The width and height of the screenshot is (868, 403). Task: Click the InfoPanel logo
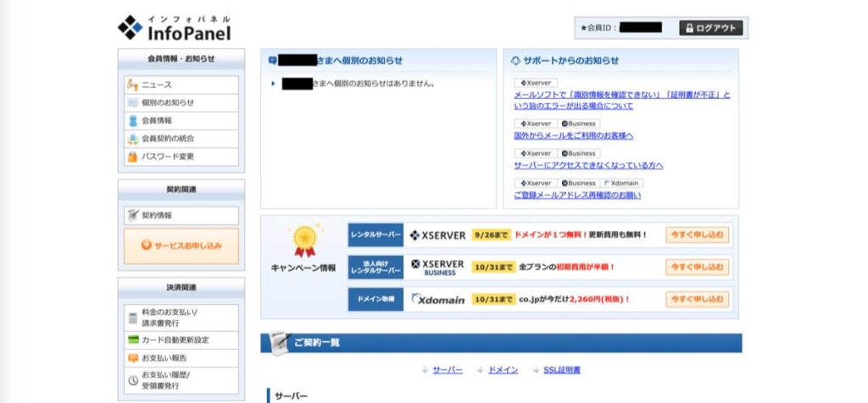175,28
